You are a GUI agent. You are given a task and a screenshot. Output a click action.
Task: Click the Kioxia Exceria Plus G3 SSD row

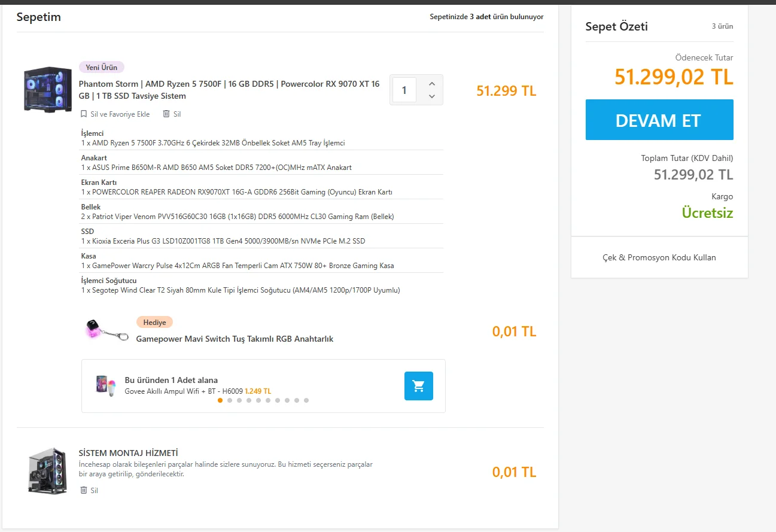pyautogui.click(x=262, y=236)
